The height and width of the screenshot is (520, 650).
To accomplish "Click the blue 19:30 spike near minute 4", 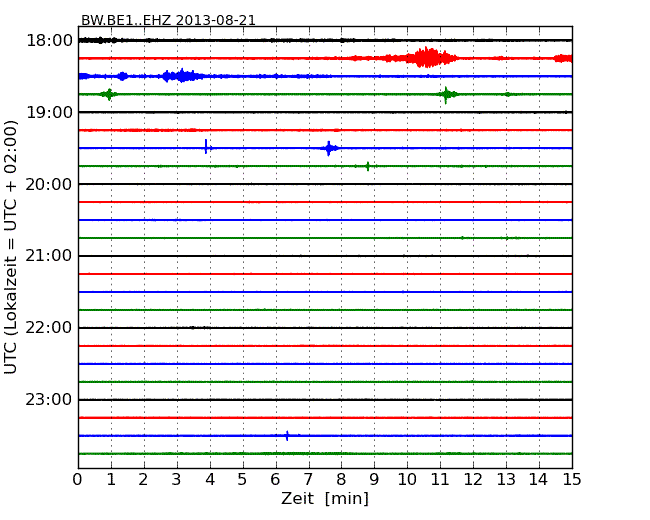I will coord(206,147).
